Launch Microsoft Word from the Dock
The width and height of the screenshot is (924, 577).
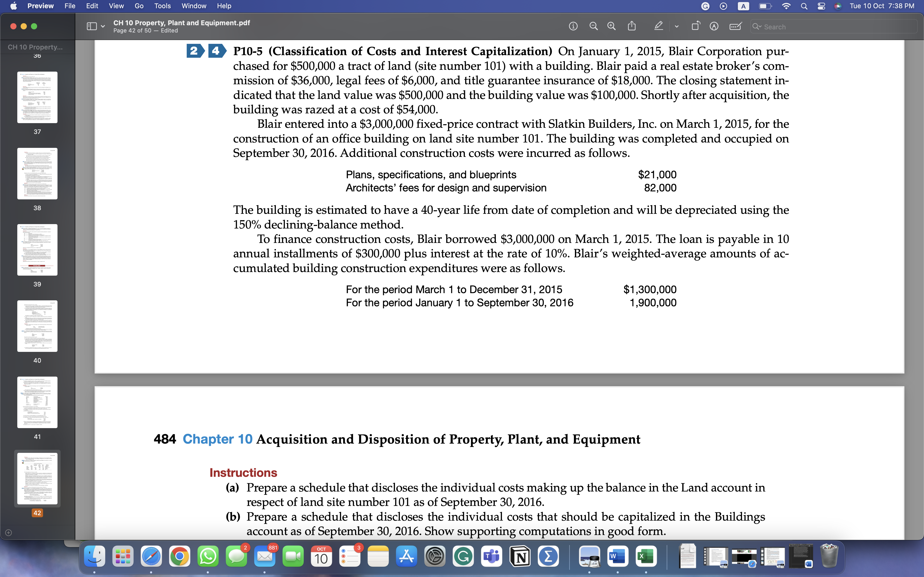(617, 557)
